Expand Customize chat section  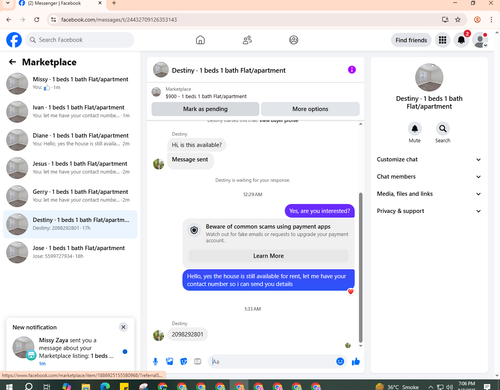[x=429, y=159]
